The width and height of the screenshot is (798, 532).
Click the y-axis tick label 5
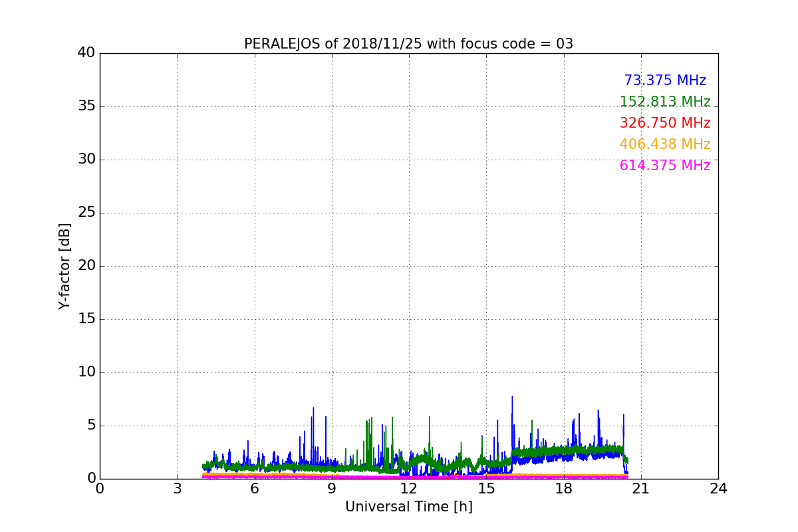[x=91, y=426]
